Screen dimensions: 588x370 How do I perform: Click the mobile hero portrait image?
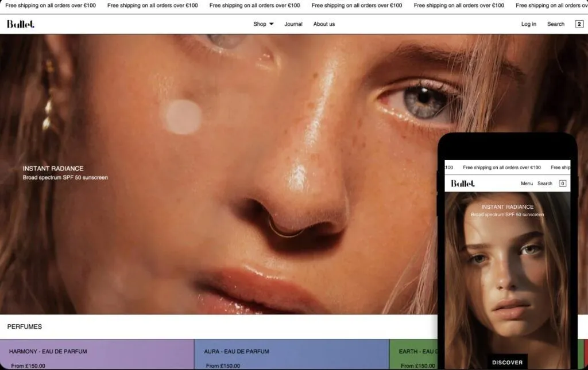coord(508,281)
